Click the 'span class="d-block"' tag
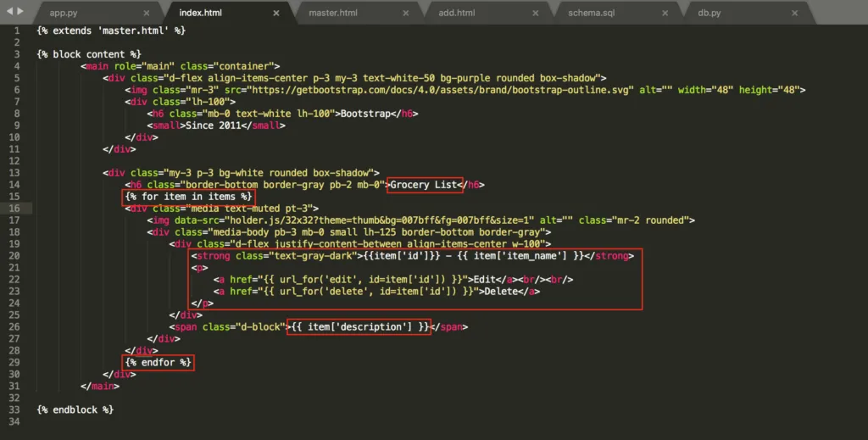The height and width of the screenshot is (440, 868). [230, 326]
